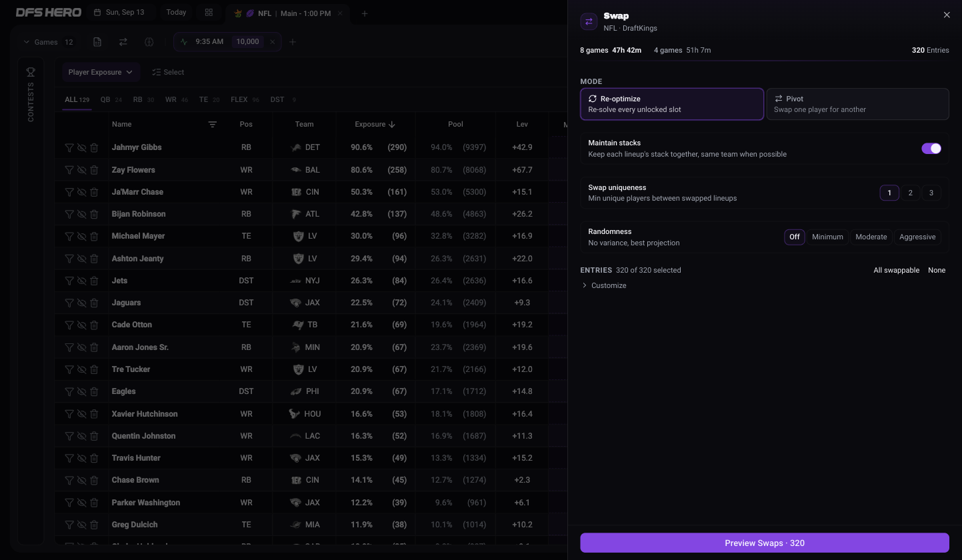Sort by the Lev column header

tap(522, 125)
